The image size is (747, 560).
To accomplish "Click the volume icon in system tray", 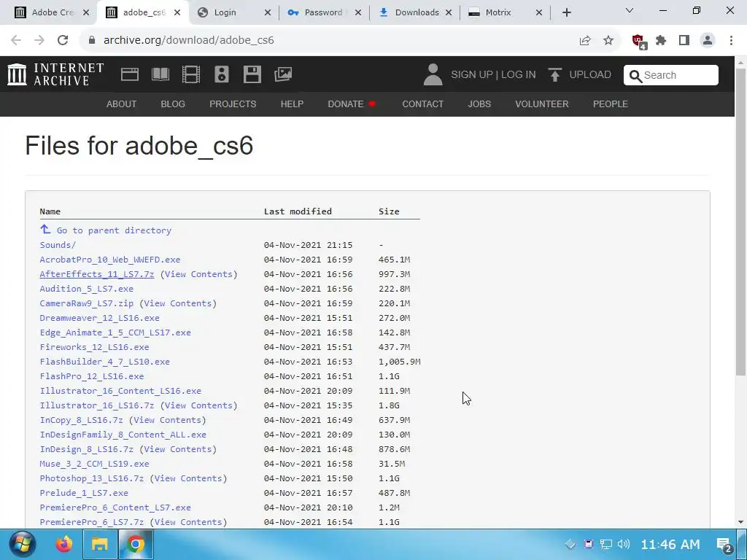I will 623,544.
